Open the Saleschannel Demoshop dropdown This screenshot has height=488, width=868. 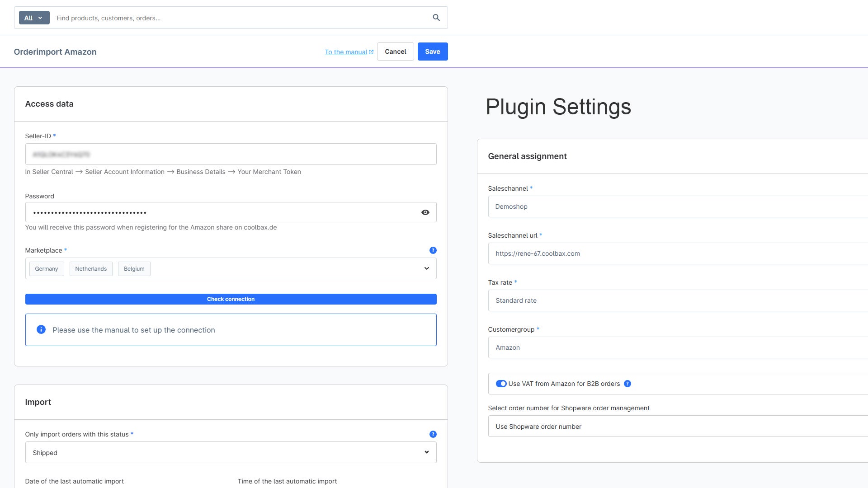tap(678, 206)
